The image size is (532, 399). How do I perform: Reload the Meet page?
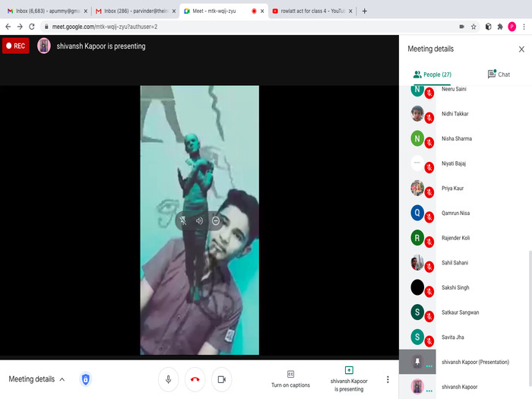(32, 27)
